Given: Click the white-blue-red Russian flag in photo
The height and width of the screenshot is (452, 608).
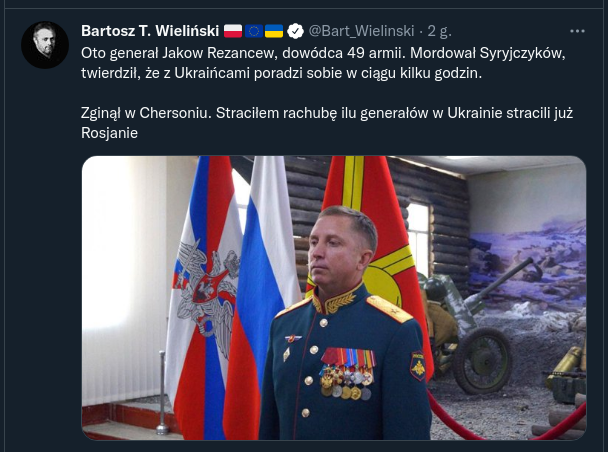Looking at the screenshot, I should 259,298.
